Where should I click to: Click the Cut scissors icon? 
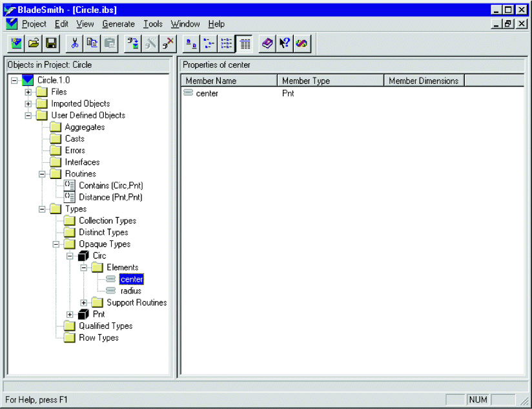tap(75, 43)
